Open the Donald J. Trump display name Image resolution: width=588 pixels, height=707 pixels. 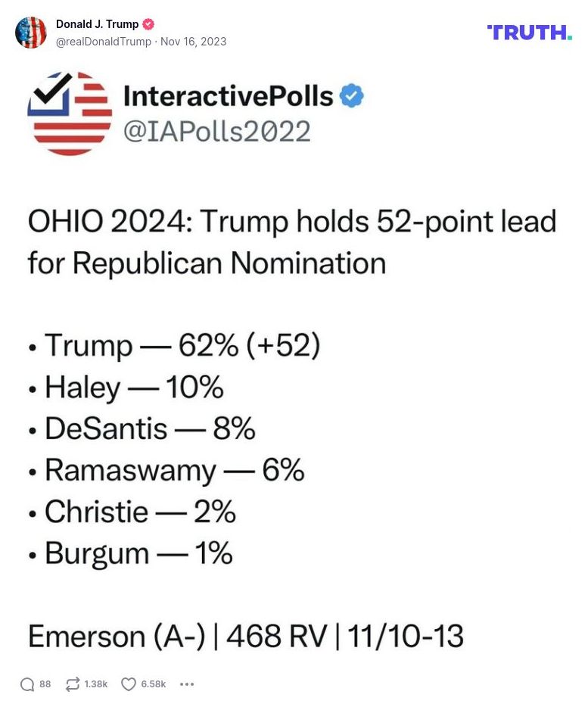coord(98,23)
